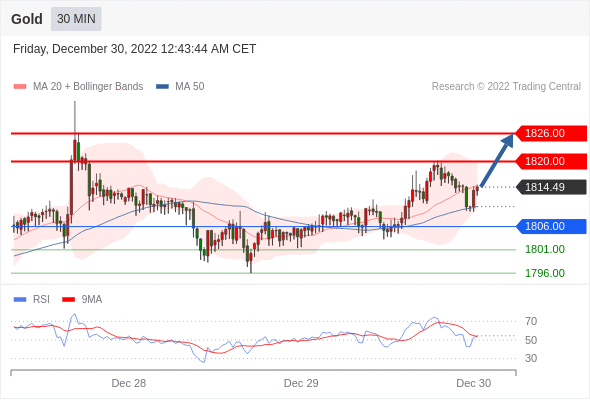Click the 1801.00 support level label

point(545,249)
